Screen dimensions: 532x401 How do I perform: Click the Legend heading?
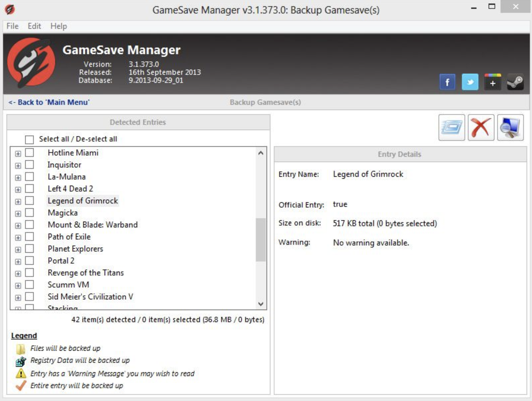[24, 335]
